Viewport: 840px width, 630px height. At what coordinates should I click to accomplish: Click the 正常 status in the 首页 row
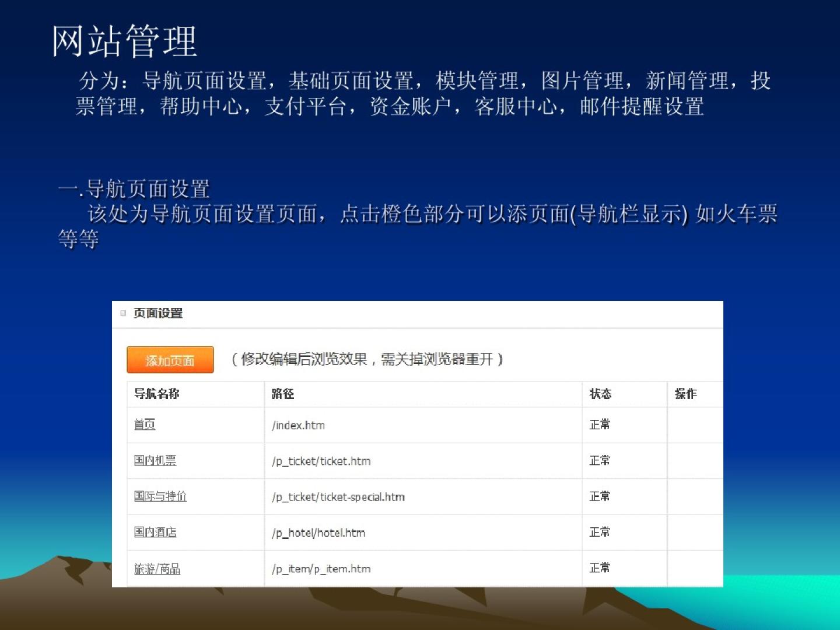coord(600,425)
